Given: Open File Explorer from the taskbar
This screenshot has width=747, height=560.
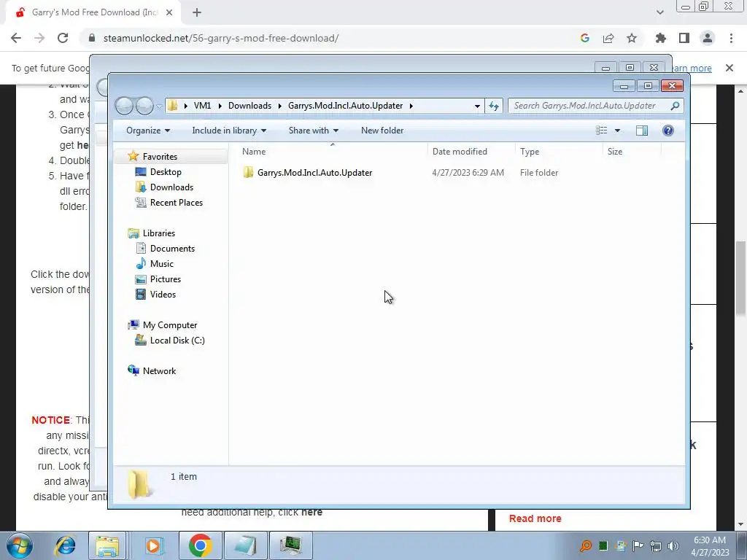Looking at the screenshot, I should [x=107, y=545].
